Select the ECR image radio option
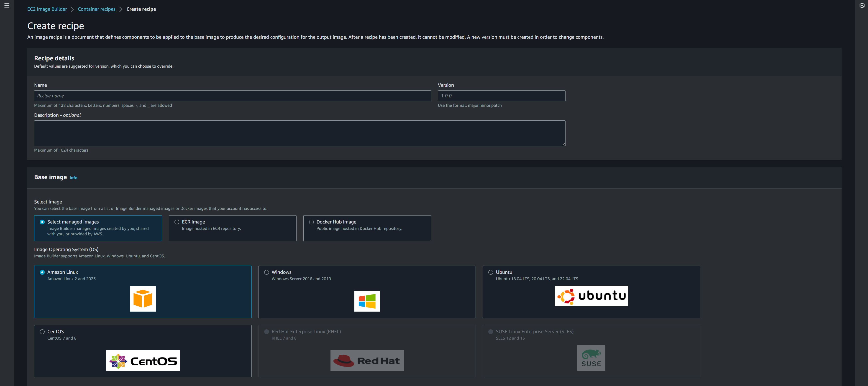868x386 pixels. coord(177,222)
